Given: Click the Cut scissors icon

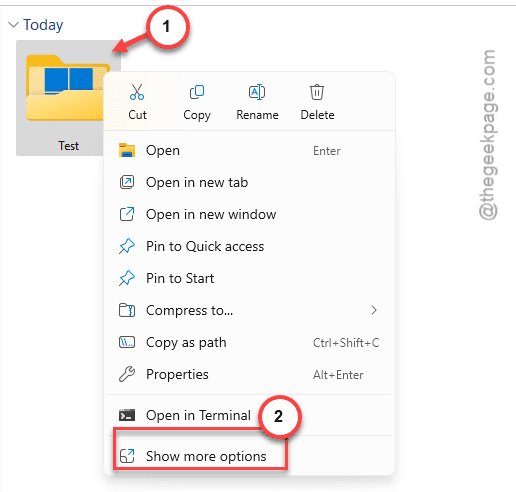Looking at the screenshot, I should tap(137, 92).
